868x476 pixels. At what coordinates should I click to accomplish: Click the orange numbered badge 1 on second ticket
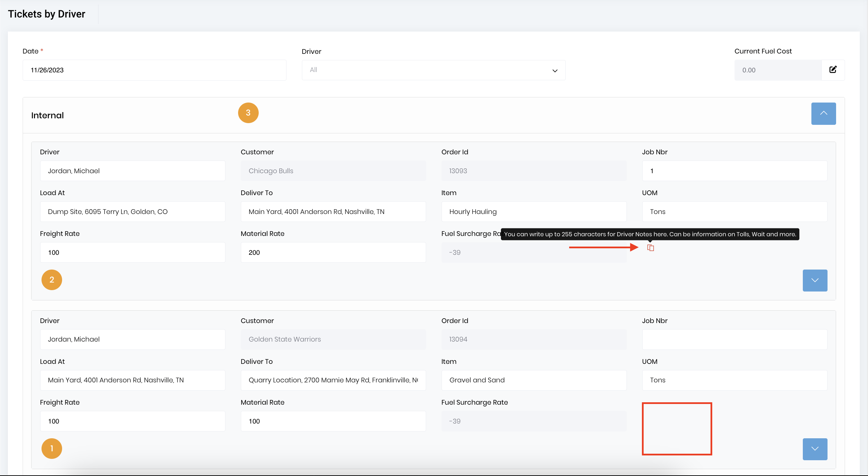(51, 448)
